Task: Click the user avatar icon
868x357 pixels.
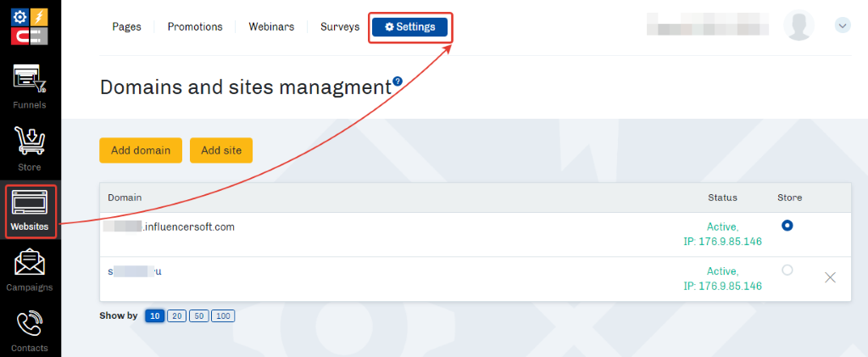Action: tap(799, 25)
